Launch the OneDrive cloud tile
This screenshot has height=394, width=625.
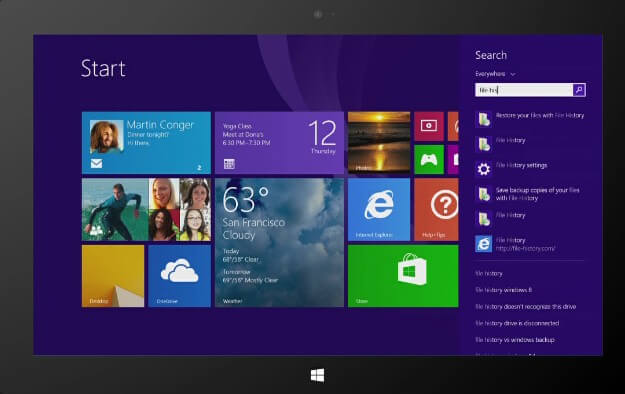click(179, 276)
